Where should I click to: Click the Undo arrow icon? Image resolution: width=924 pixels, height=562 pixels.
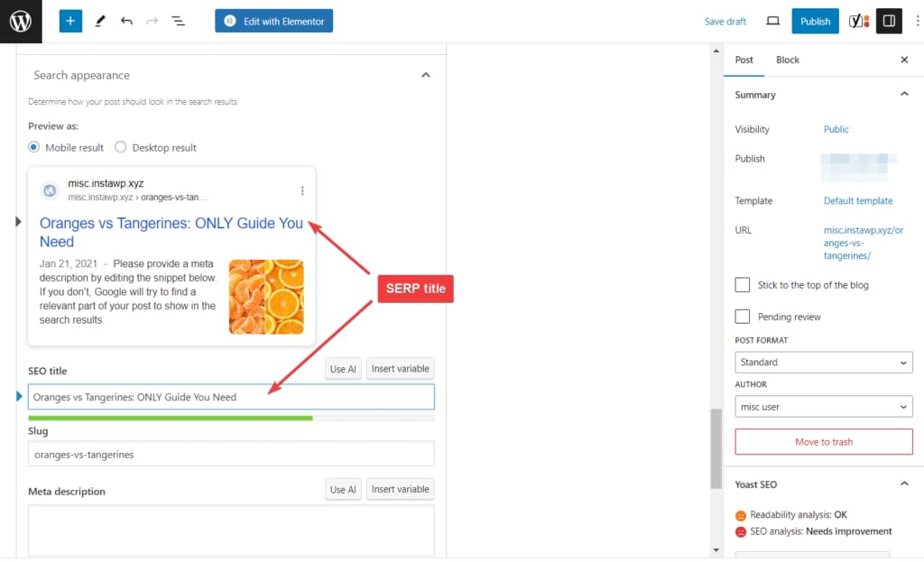(126, 20)
